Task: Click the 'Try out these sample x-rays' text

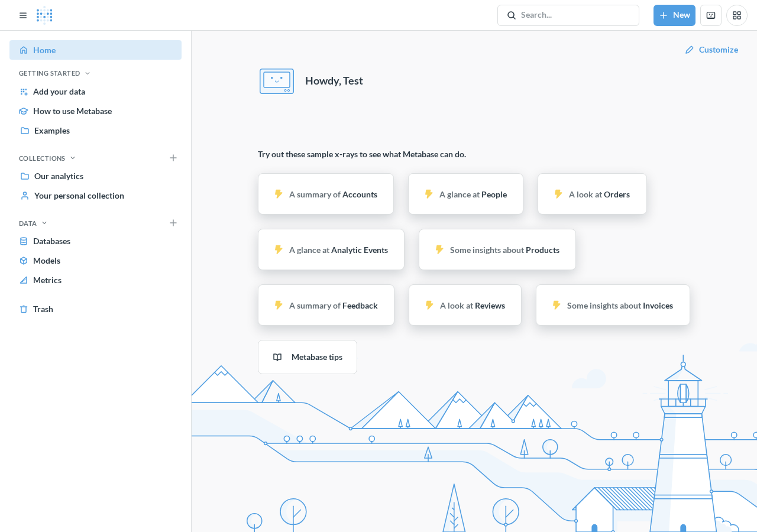Action: tap(362, 154)
